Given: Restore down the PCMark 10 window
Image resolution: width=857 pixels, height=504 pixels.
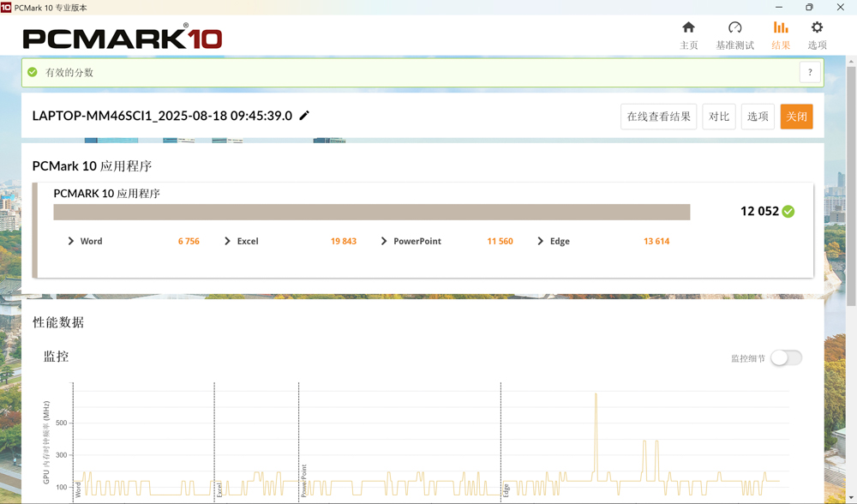Looking at the screenshot, I should click(810, 7).
